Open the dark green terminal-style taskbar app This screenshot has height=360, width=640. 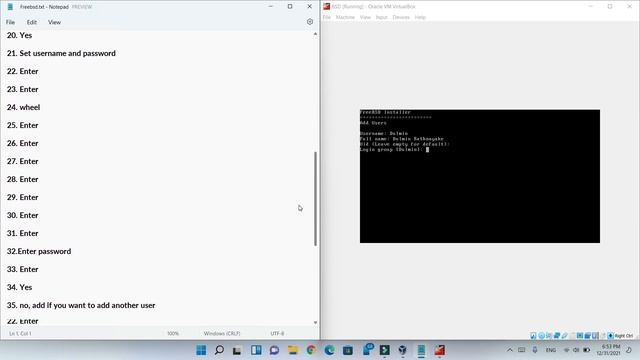pos(384,350)
